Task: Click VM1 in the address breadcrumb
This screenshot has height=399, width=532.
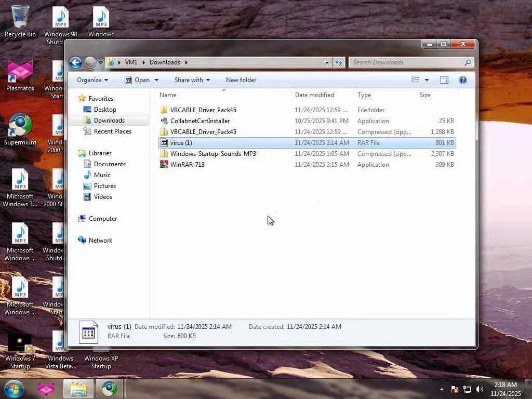Action: click(x=131, y=62)
